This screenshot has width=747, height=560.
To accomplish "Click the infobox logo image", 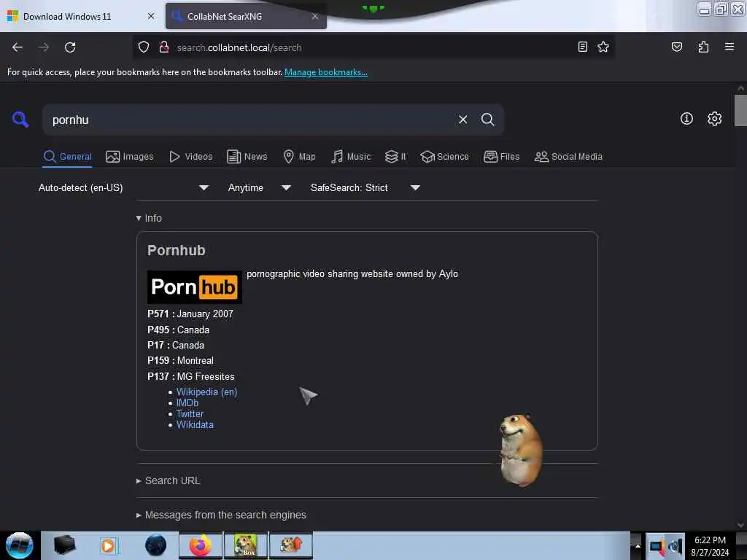I will pyautogui.click(x=194, y=287).
